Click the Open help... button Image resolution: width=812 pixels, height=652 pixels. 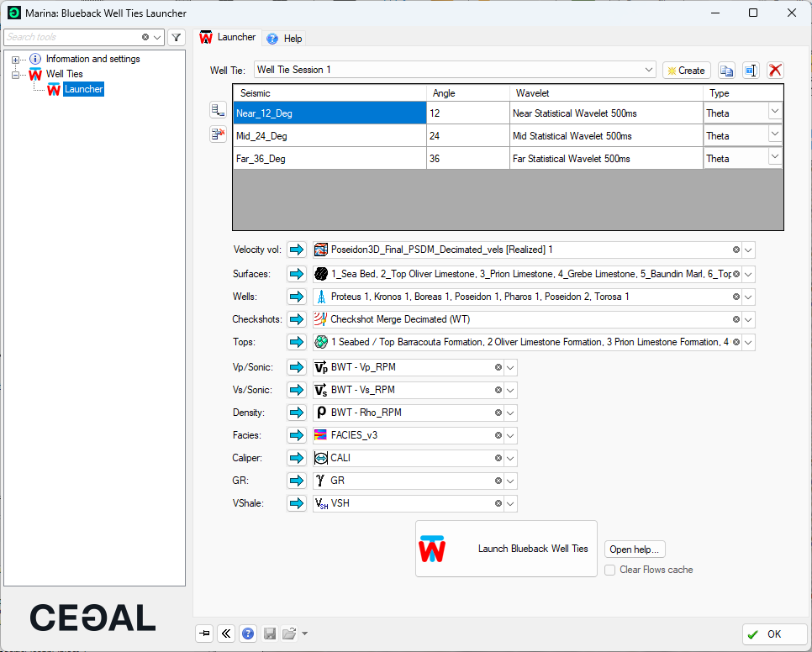tap(635, 549)
